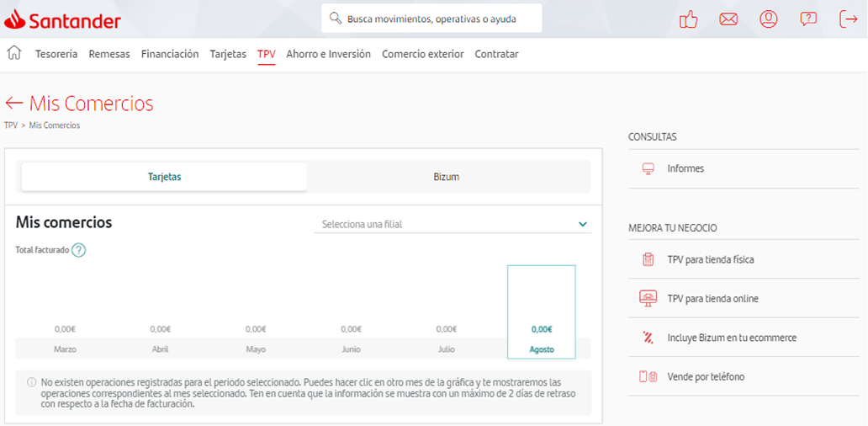This screenshot has width=868, height=426.
Task: Click the info icon in the notice
Action: [x=32, y=382]
